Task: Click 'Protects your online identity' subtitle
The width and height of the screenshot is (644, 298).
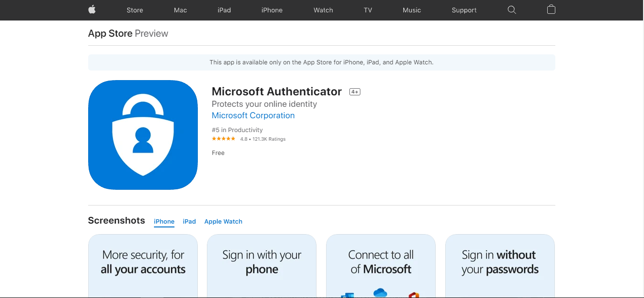Action: point(264,104)
